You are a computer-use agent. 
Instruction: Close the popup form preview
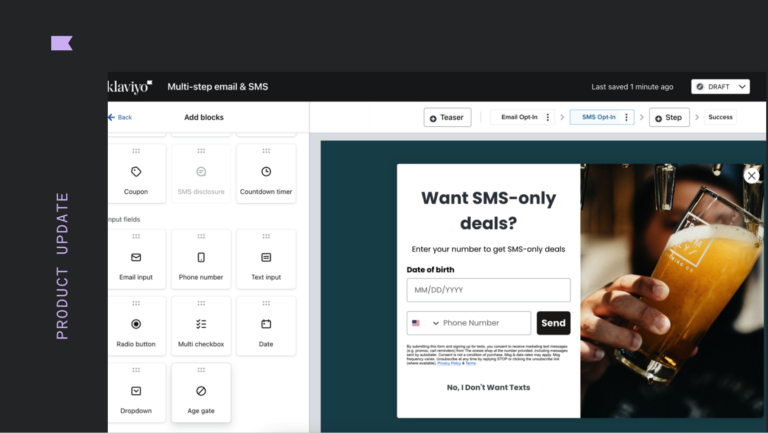[x=751, y=175]
